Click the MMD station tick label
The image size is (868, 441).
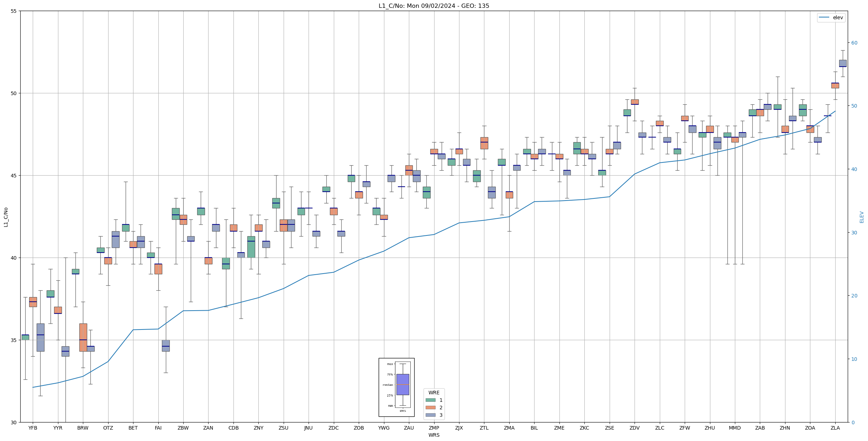735,428
